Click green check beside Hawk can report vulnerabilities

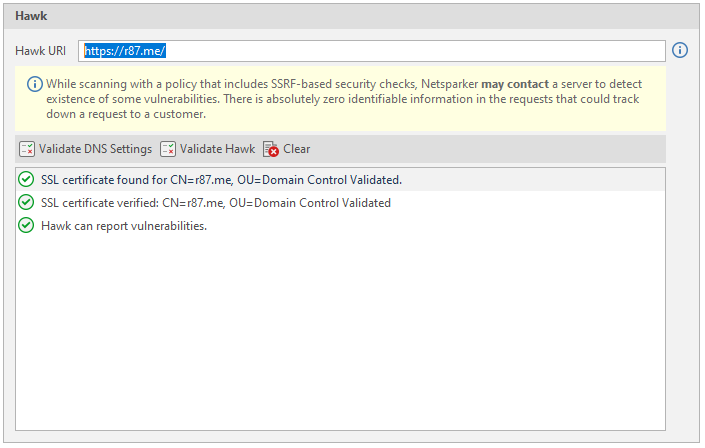(x=27, y=226)
